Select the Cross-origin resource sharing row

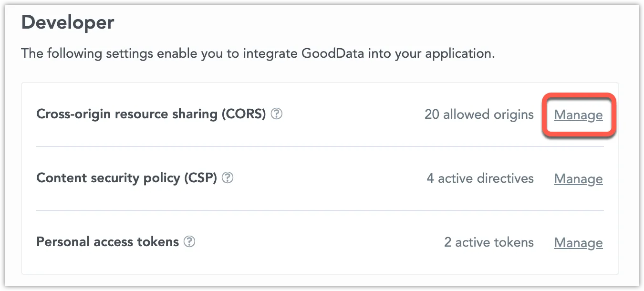(x=153, y=114)
